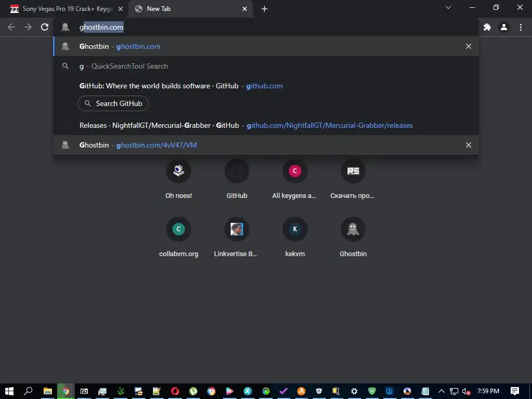Close the New Tab tab
532x399 pixels.
(x=245, y=9)
